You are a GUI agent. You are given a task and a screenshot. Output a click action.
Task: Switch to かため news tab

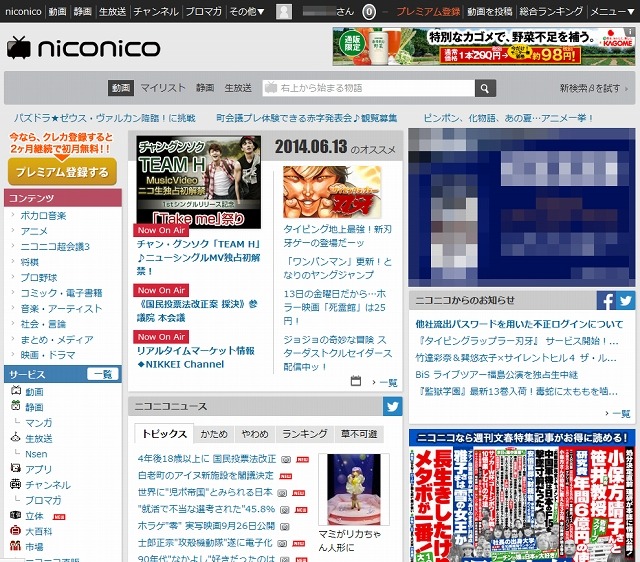pos(214,434)
